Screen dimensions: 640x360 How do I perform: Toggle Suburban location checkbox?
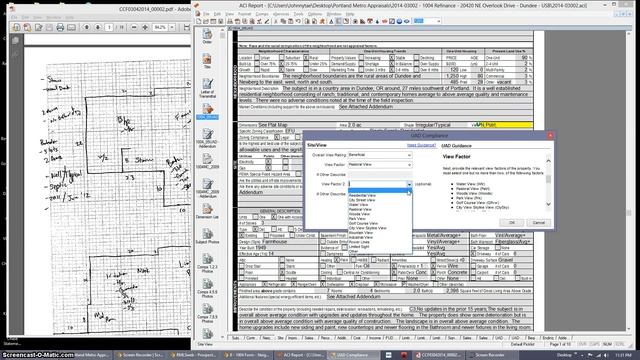(282, 58)
